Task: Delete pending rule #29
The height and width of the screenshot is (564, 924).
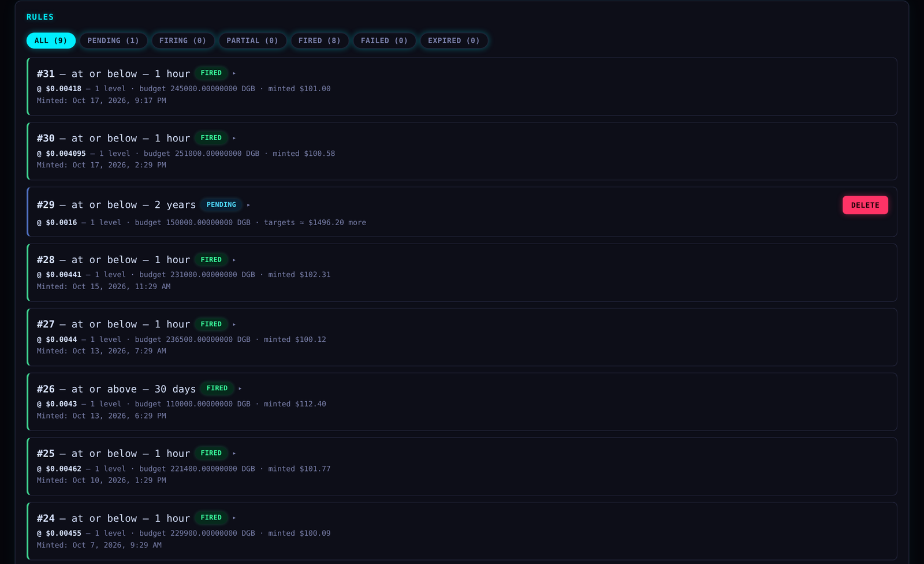Action: (x=865, y=205)
